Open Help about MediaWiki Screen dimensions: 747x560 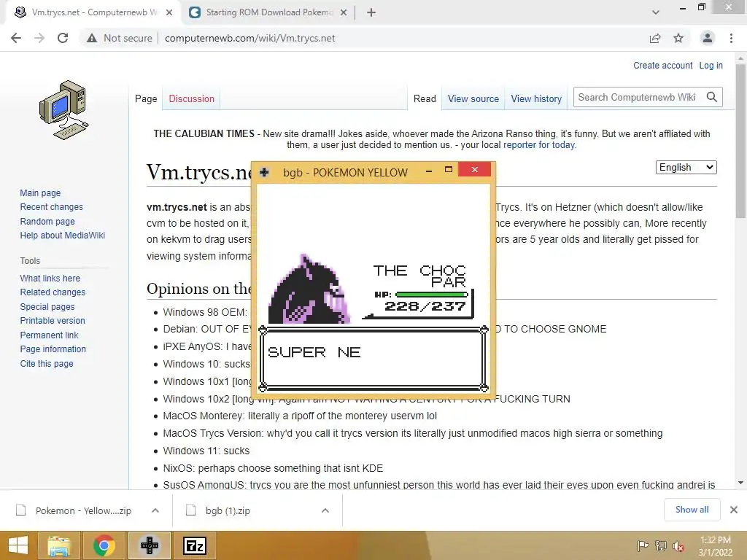coord(63,236)
